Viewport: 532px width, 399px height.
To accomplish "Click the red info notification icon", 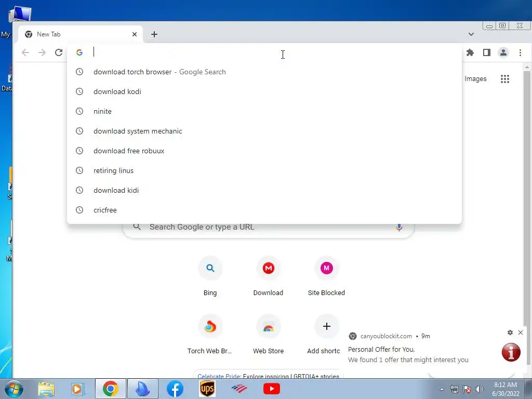I will (x=511, y=352).
